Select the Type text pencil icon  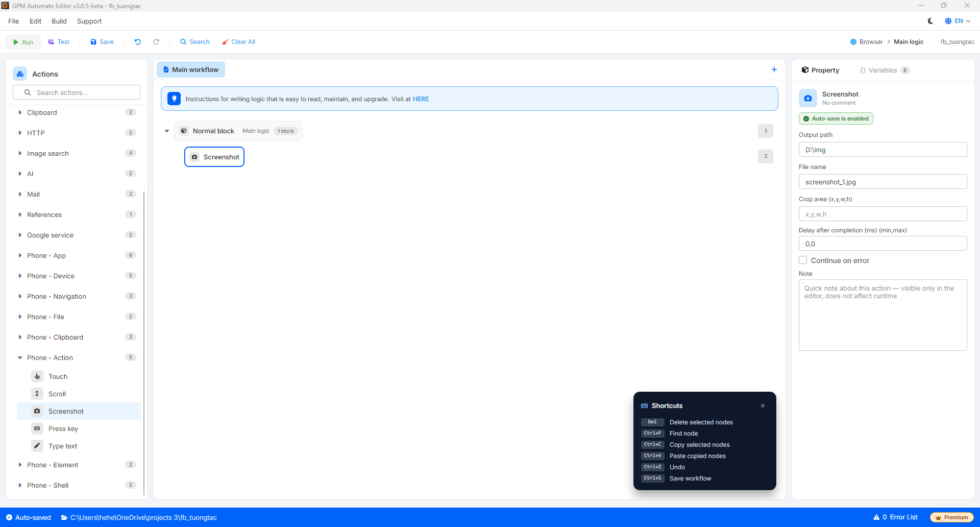[37, 446]
